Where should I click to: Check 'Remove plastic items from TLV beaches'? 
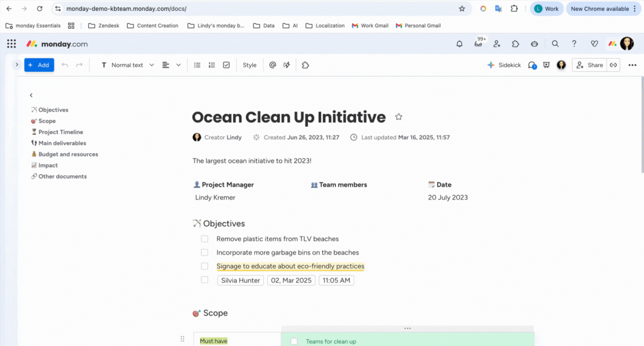click(205, 239)
